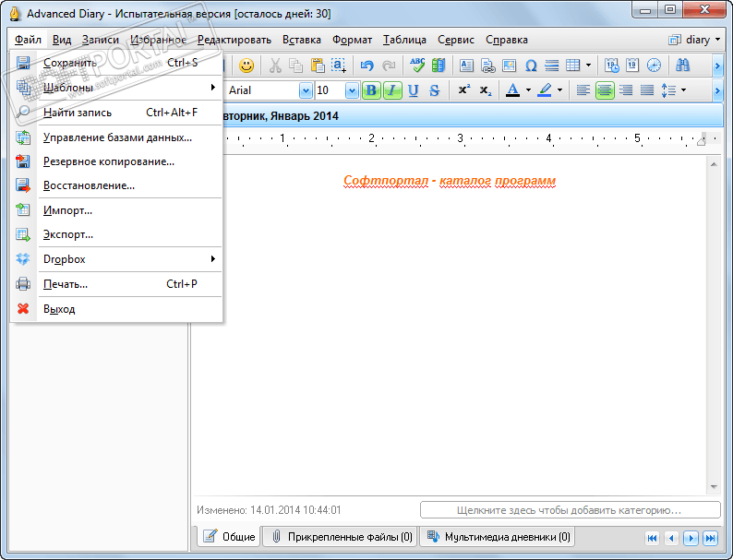Open the font size dropdown
This screenshot has height=560, width=733.
coord(352,90)
